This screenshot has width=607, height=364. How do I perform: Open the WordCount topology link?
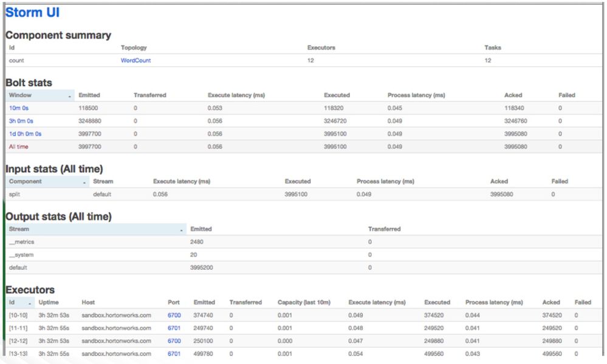(x=135, y=61)
